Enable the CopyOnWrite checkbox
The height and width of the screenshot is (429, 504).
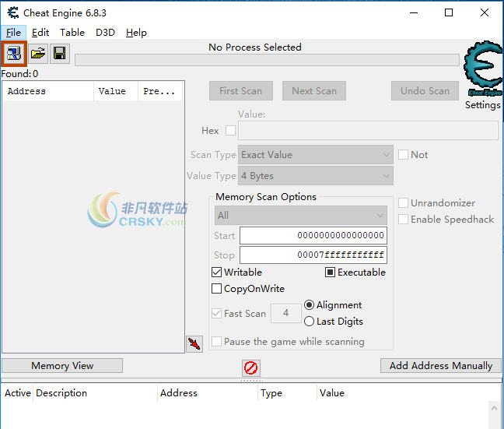217,288
